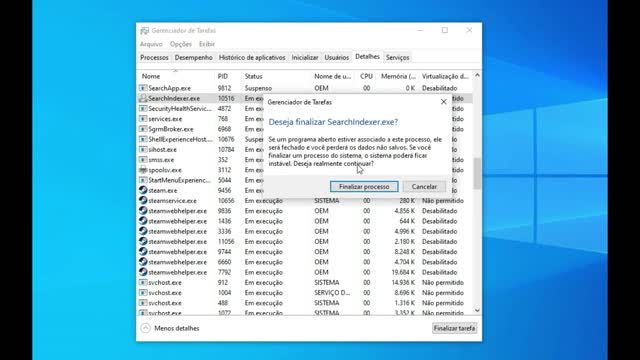The width and height of the screenshot is (640, 360).
Task: Click the SearchIndexer.exe process icon
Action: coord(143,98)
